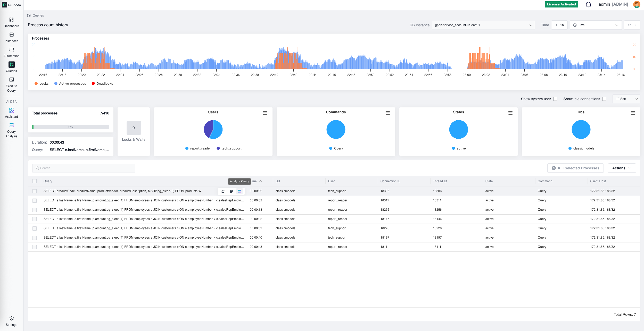Enable Show idle connections
Viewport: 644px width, 331px height.
(x=605, y=99)
